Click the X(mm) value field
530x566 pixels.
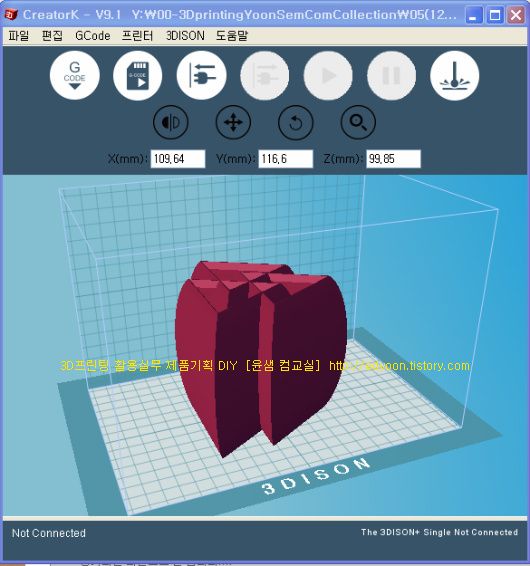coord(178,159)
